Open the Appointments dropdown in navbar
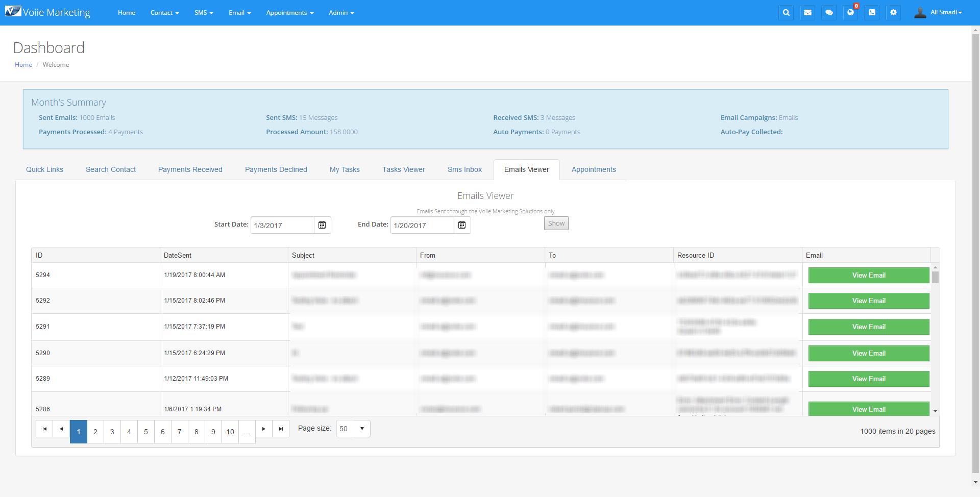The height and width of the screenshot is (497, 980). click(x=289, y=13)
